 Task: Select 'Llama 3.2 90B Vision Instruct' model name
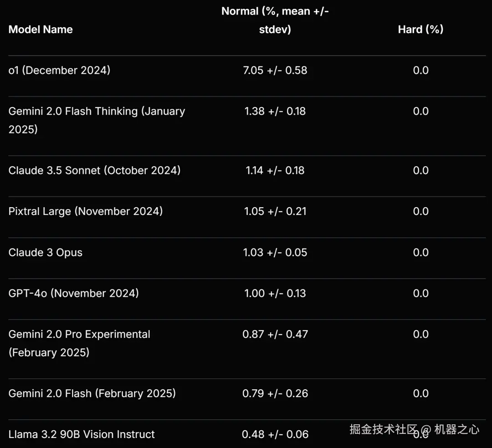click(x=82, y=434)
